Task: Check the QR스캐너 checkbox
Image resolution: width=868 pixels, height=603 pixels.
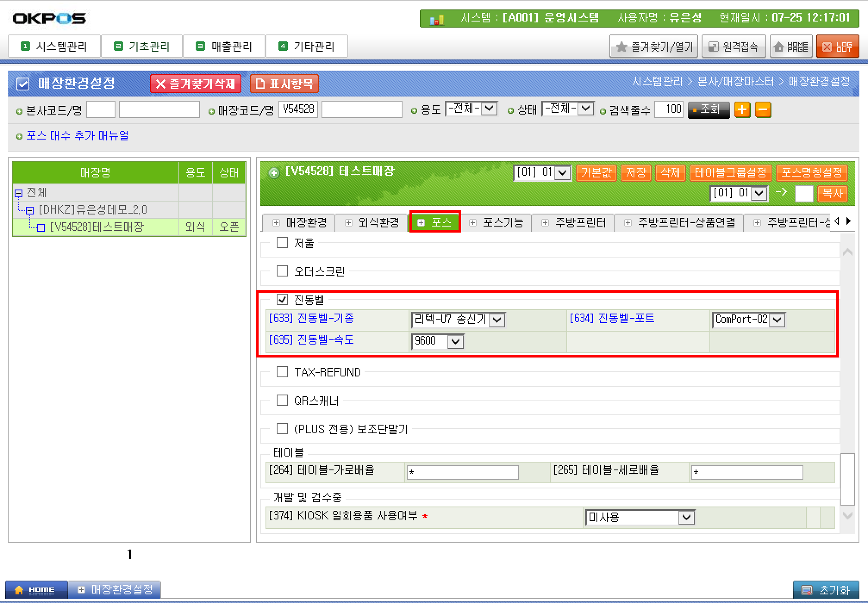Action: [x=282, y=401]
